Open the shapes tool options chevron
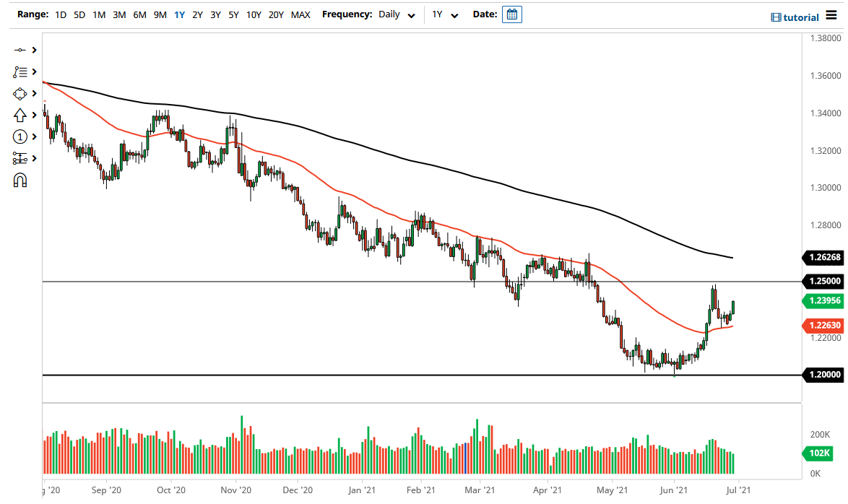The image size is (848, 504). click(35, 93)
